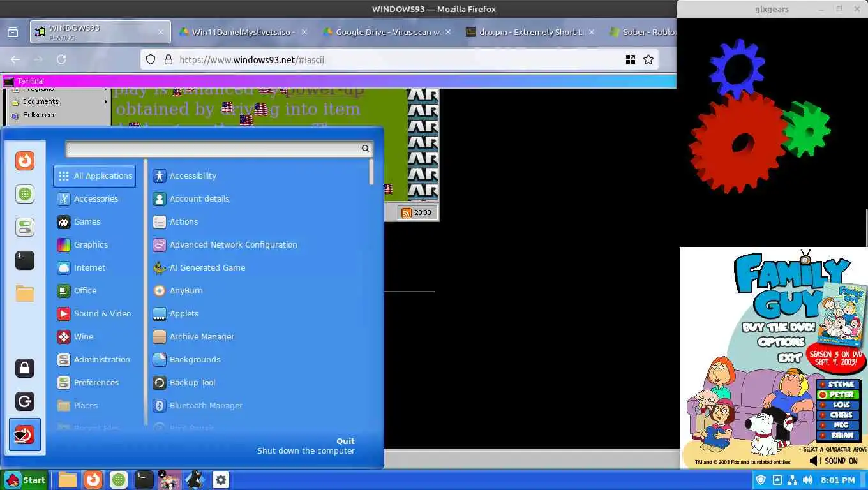Image resolution: width=868 pixels, height=490 pixels.
Task: Open the Accessories category
Action: (94, 199)
